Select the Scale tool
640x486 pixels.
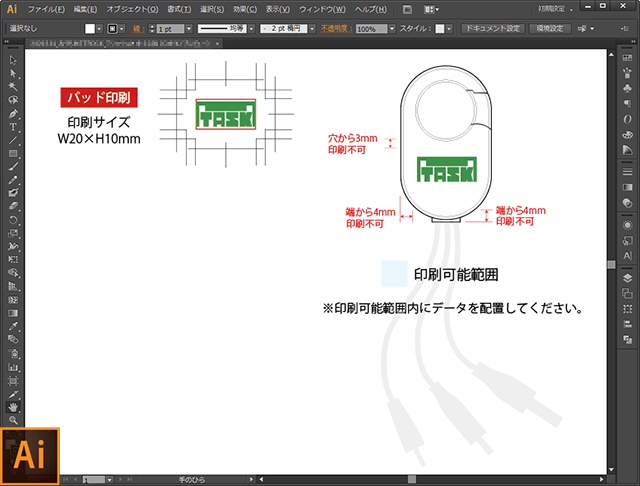click(x=13, y=233)
